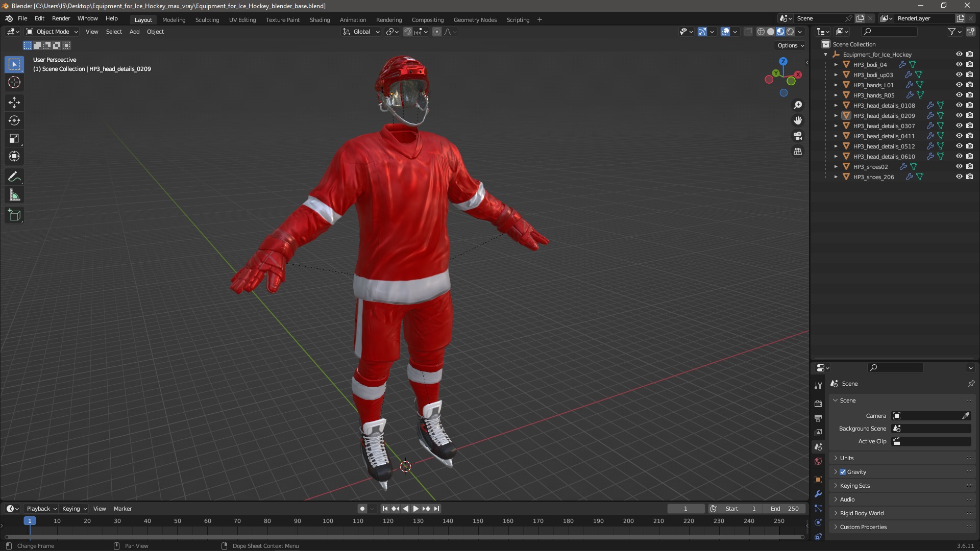Switch to the Geometry Nodes workspace tab

(475, 20)
